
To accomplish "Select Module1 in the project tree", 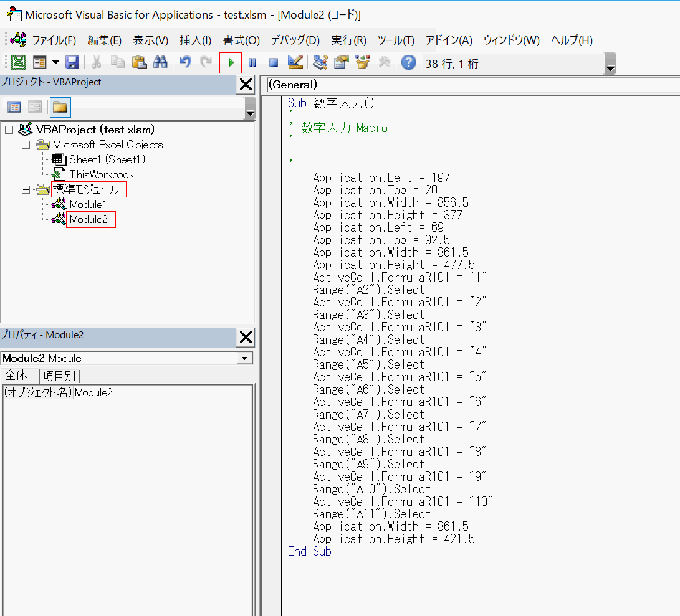I will tap(88, 204).
